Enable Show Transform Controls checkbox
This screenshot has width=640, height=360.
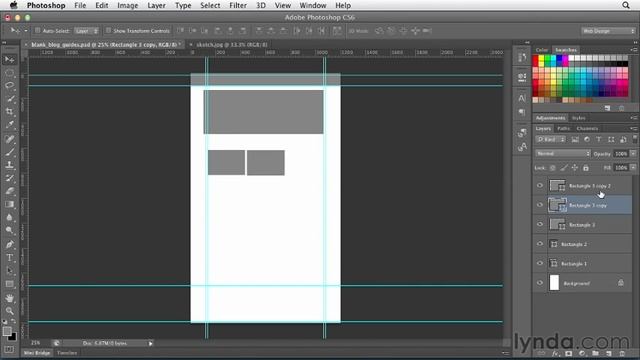tap(109, 31)
